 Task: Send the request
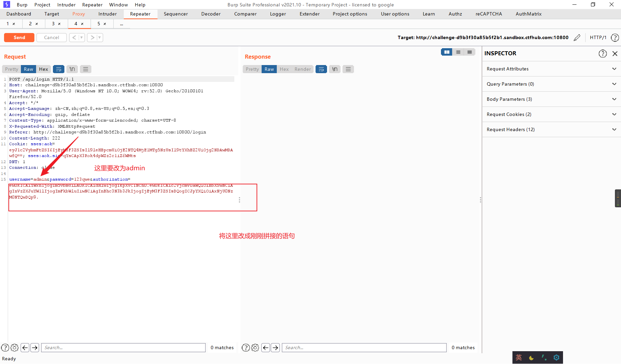click(x=19, y=37)
